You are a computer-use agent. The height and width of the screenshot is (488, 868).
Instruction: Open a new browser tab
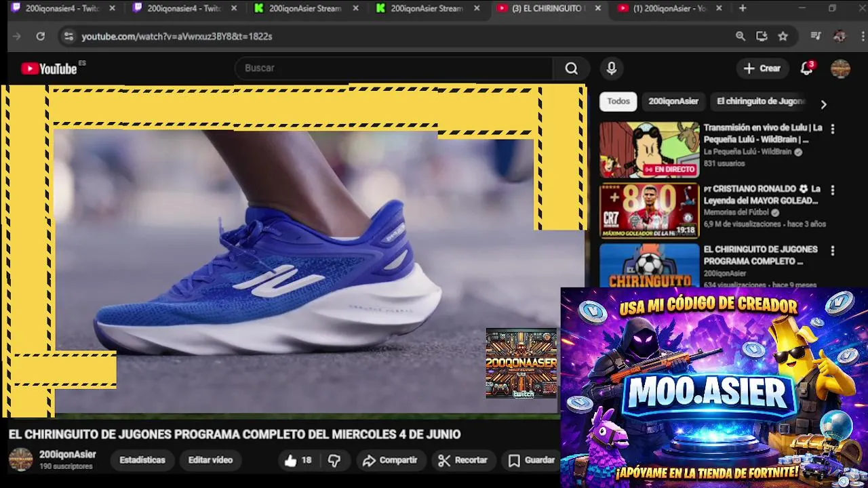pyautogui.click(x=743, y=8)
